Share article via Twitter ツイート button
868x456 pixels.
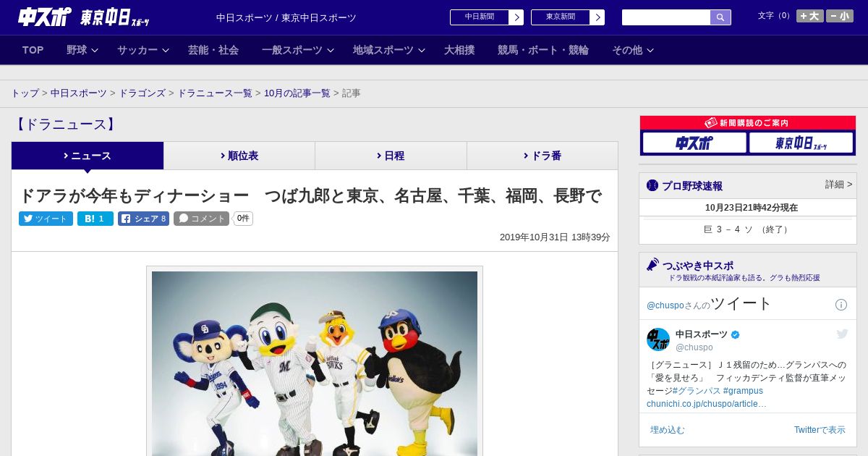(x=46, y=219)
